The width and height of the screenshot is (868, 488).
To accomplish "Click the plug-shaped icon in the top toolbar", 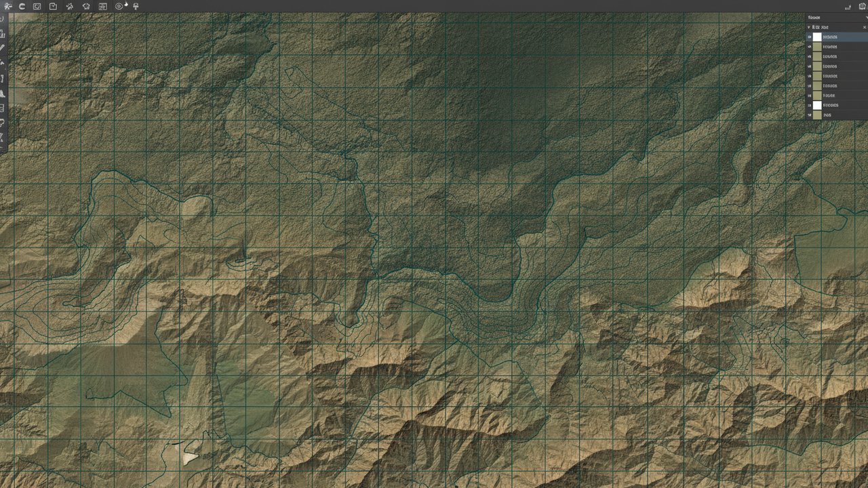I will [135, 6].
